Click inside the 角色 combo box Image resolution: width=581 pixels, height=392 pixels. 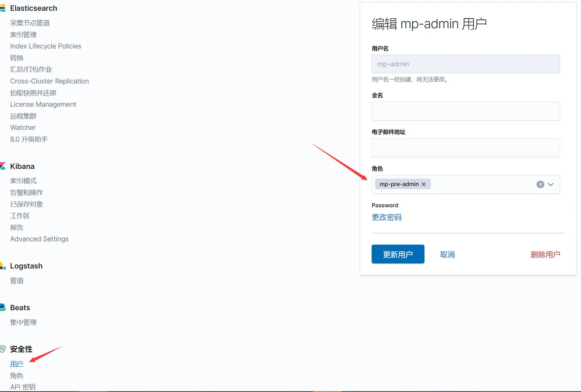(x=466, y=184)
